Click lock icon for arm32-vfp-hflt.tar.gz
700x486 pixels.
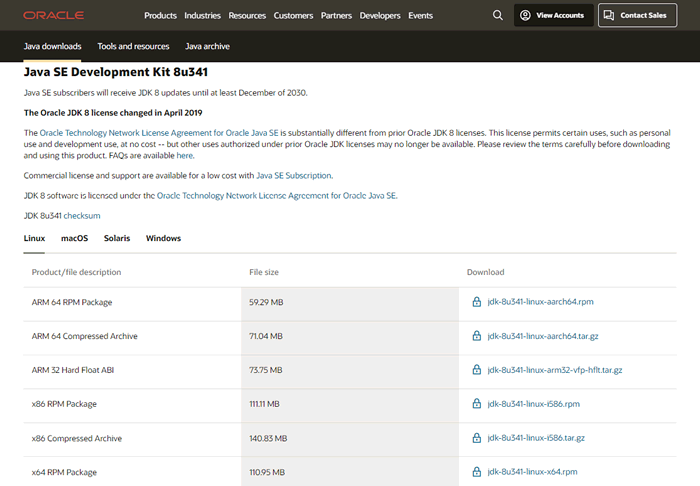(476, 370)
